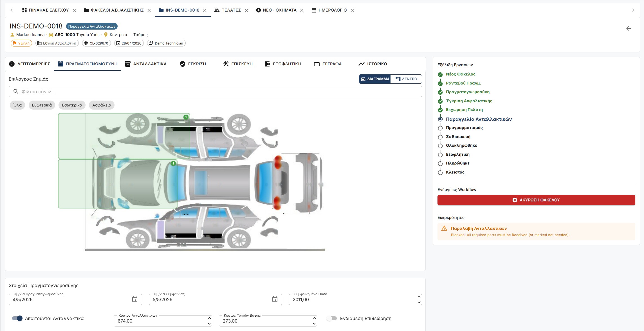Select the highlighted front side panel on diagram

[124, 136]
